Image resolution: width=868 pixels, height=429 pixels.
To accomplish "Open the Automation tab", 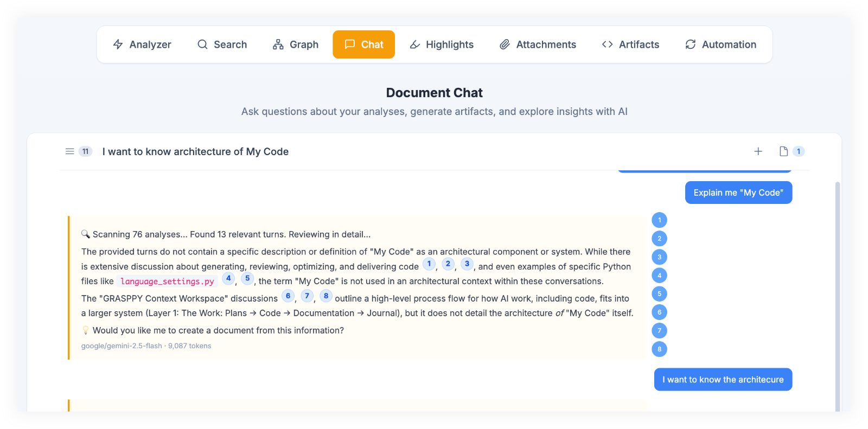I will click(x=720, y=44).
